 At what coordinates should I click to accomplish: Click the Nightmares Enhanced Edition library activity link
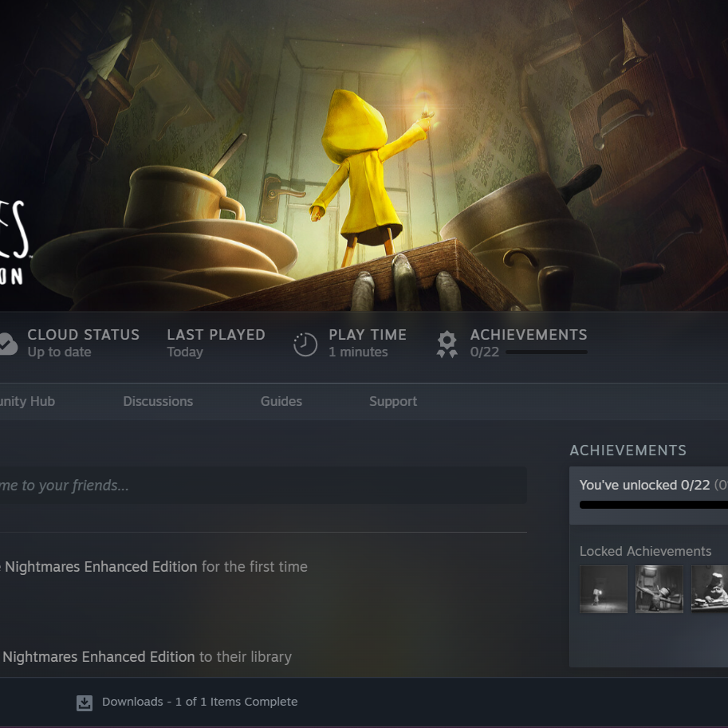97,656
